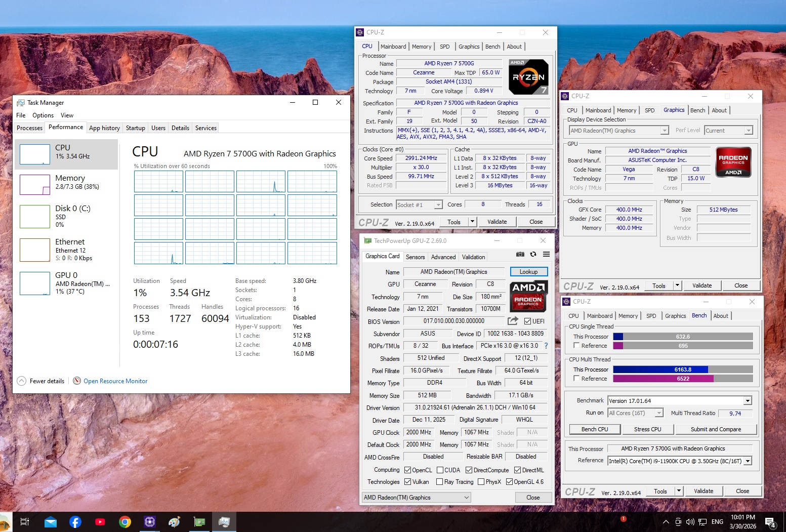Viewport: 786px width, 532px height.
Task: Click the Lookup button in GPU-Z
Action: coord(528,272)
